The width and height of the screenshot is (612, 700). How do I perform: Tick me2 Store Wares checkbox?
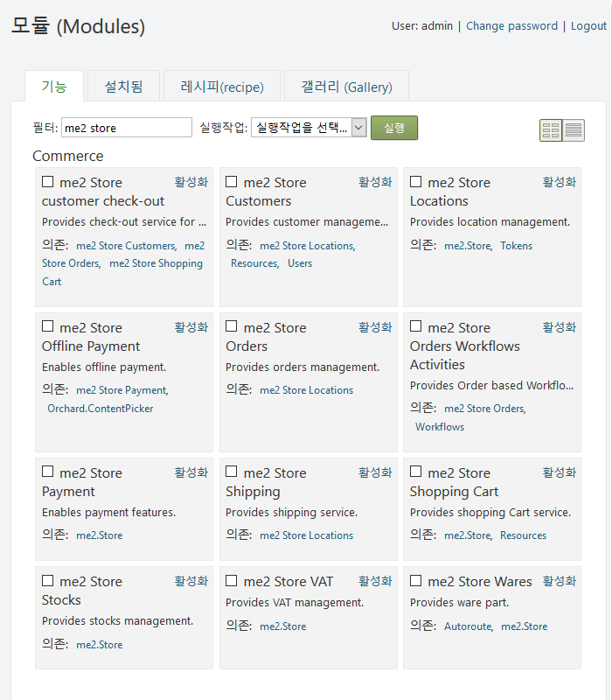(x=416, y=581)
